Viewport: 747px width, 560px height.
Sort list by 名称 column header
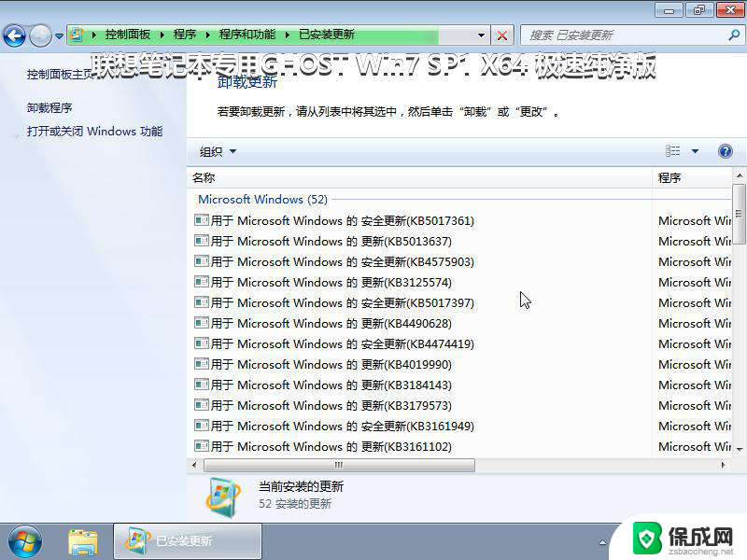[419, 178]
